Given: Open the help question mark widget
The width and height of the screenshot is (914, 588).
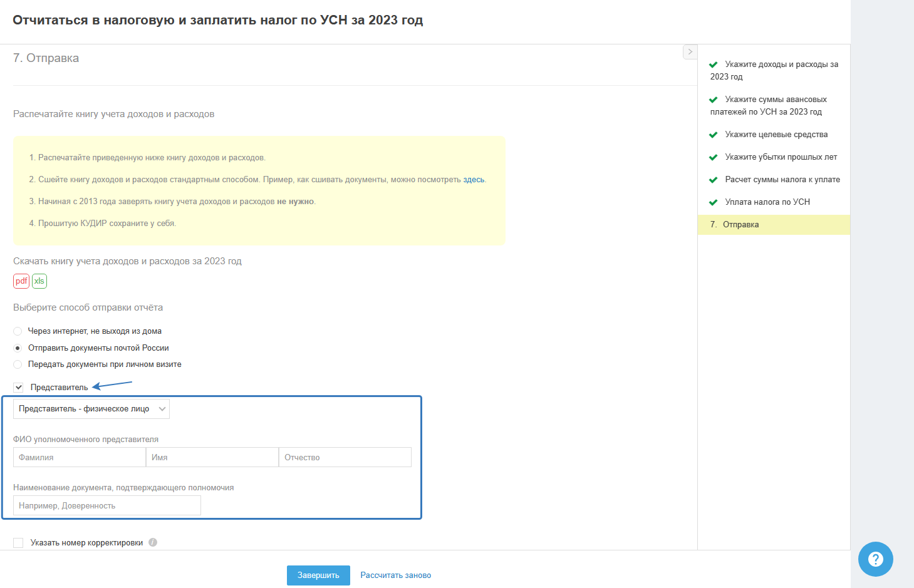Looking at the screenshot, I should pos(875,559).
